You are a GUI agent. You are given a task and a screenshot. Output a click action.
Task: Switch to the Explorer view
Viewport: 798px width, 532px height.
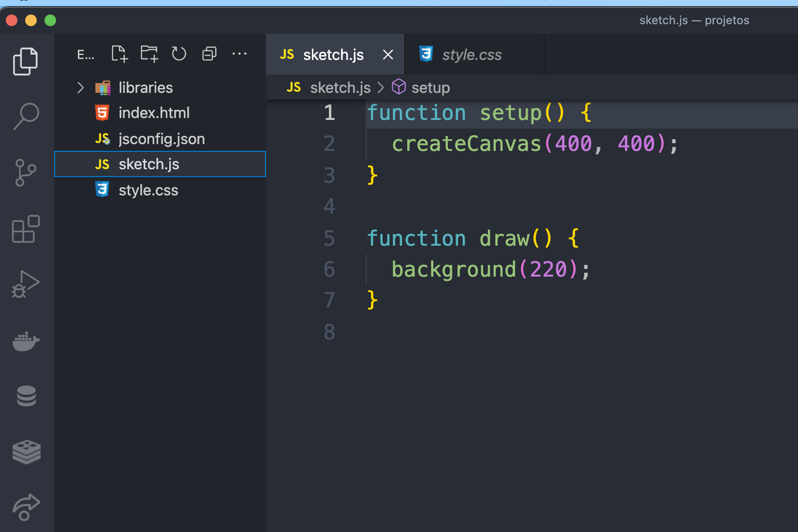tap(26, 60)
